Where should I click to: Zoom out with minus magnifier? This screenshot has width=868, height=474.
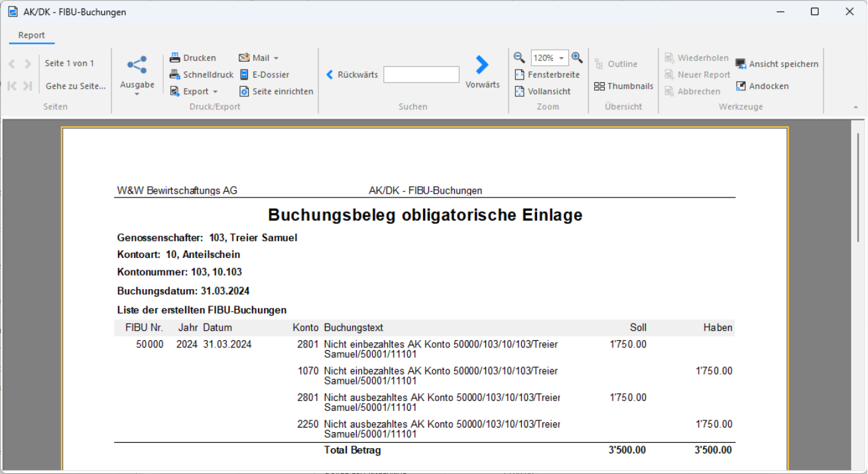click(519, 58)
